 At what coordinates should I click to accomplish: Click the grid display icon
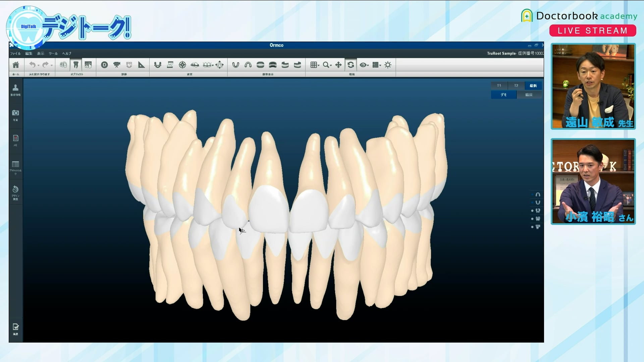(x=313, y=65)
